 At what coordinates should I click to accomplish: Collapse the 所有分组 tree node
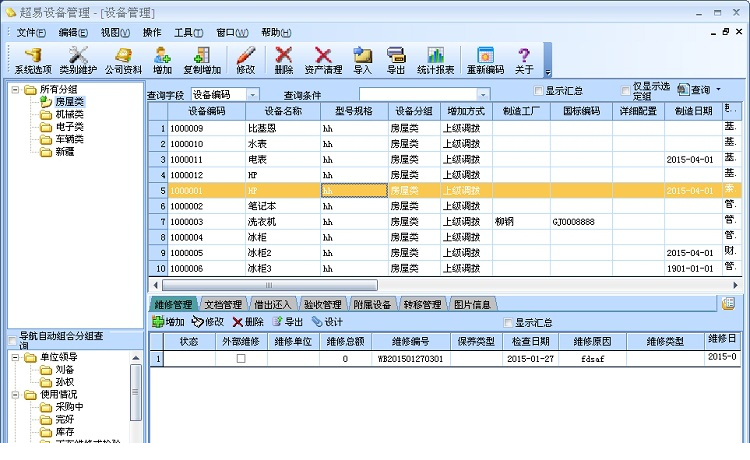click(x=15, y=89)
